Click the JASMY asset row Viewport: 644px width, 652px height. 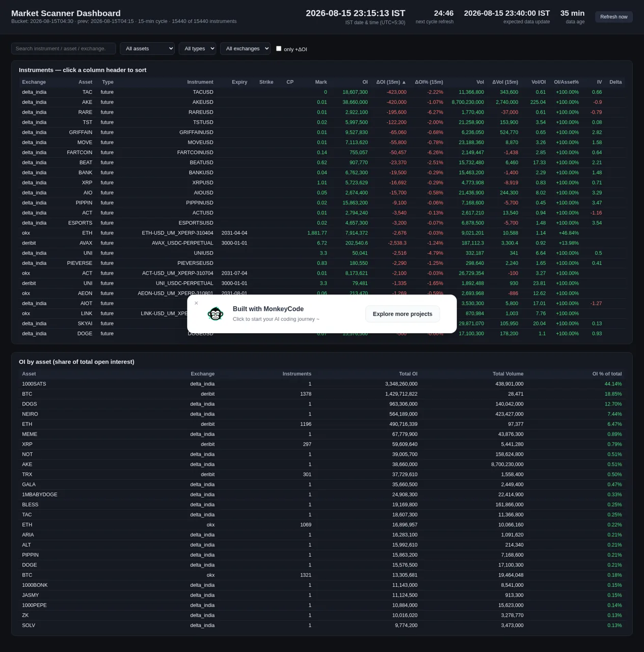pos(322,595)
